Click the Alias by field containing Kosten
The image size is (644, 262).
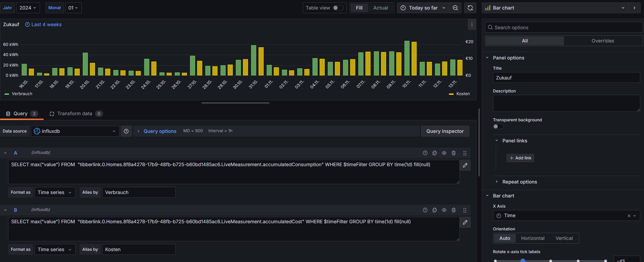(139, 249)
